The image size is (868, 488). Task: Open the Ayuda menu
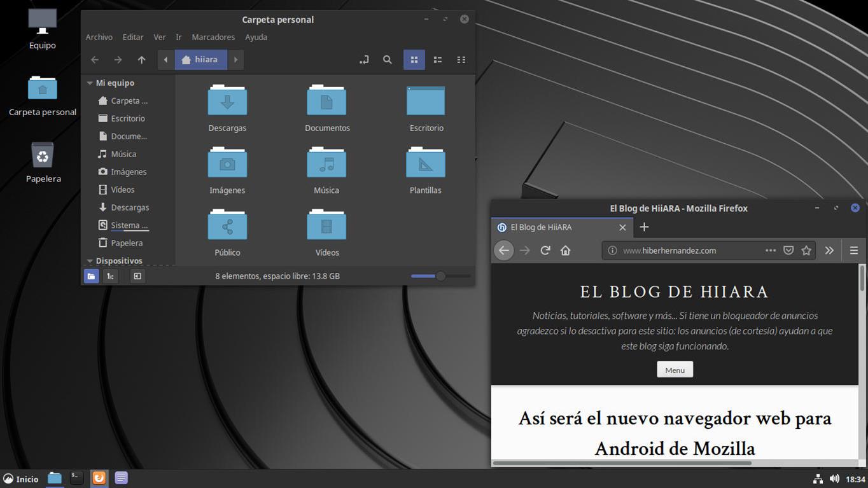256,37
